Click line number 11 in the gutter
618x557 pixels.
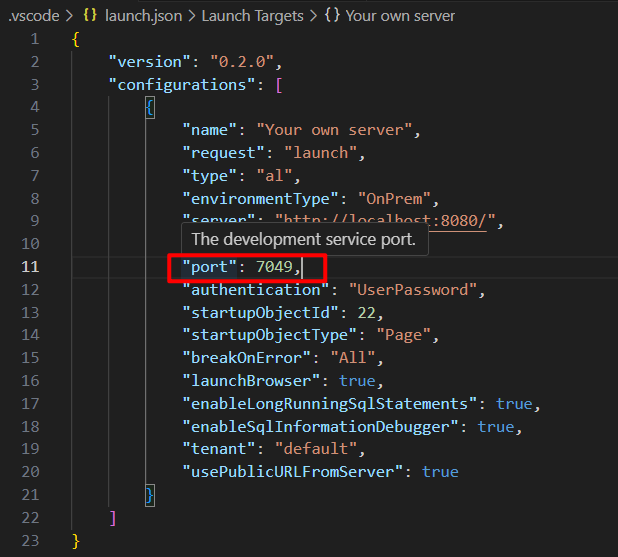coord(29,267)
